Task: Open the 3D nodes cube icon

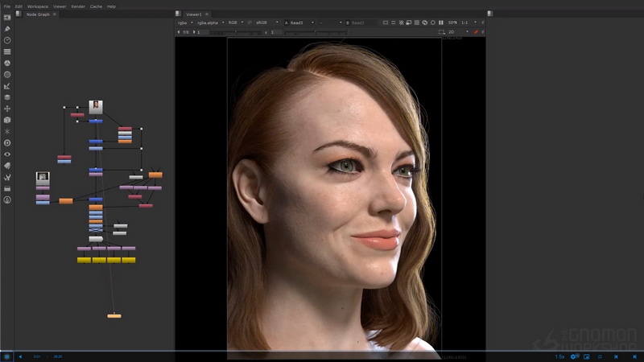Action: (7, 120)
